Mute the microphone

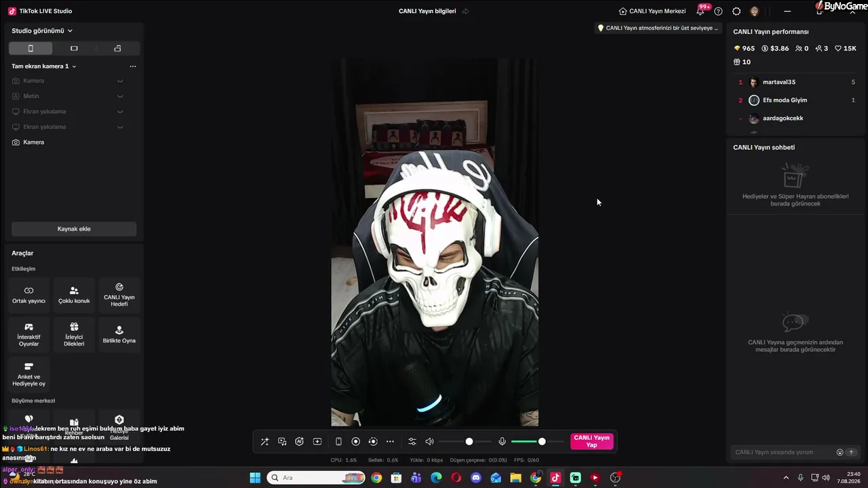click(502, 441)
